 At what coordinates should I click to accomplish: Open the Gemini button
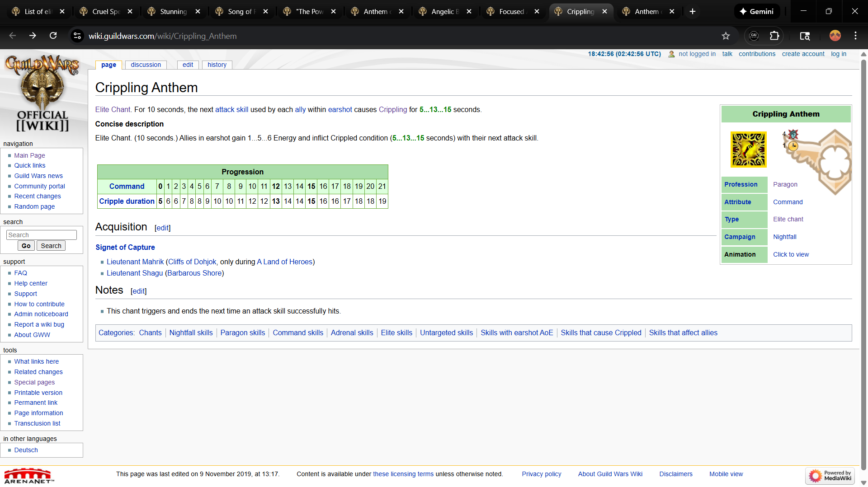(x=756, y=11)
